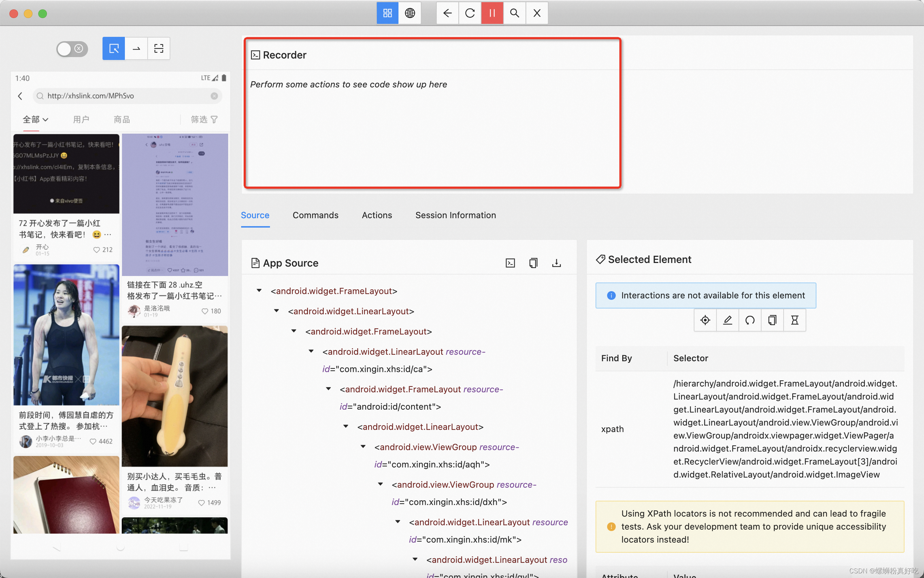Choose swipe by coordinates mode
Viewport: 924px width, 578px height.
[x=136, y=48]
